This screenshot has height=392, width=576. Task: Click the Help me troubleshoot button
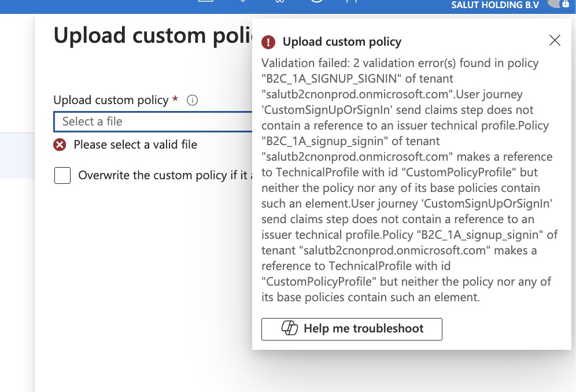pyautogui.click(x=352, y=329)
